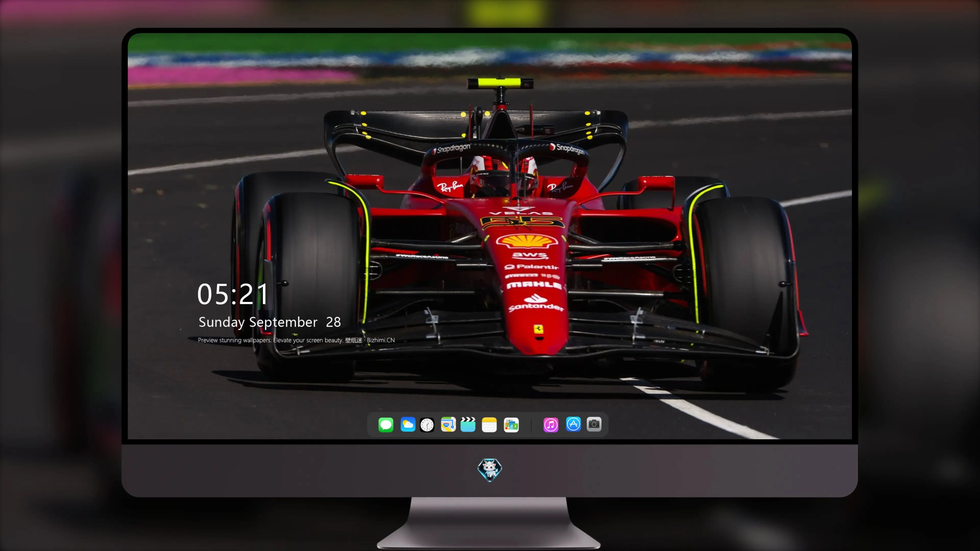Viewport: 980px width, 551px height.
Task: Click the photo collage app icon
Action: [x=511, y=425]
